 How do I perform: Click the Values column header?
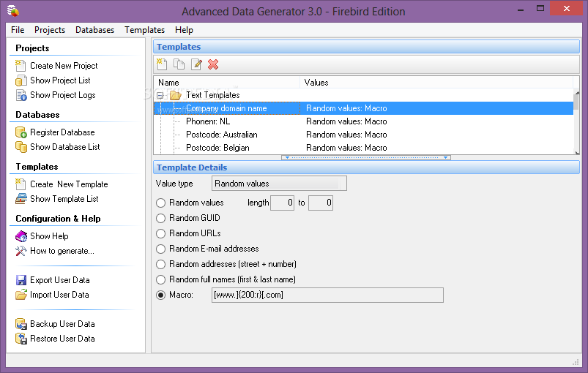(436, 83)
